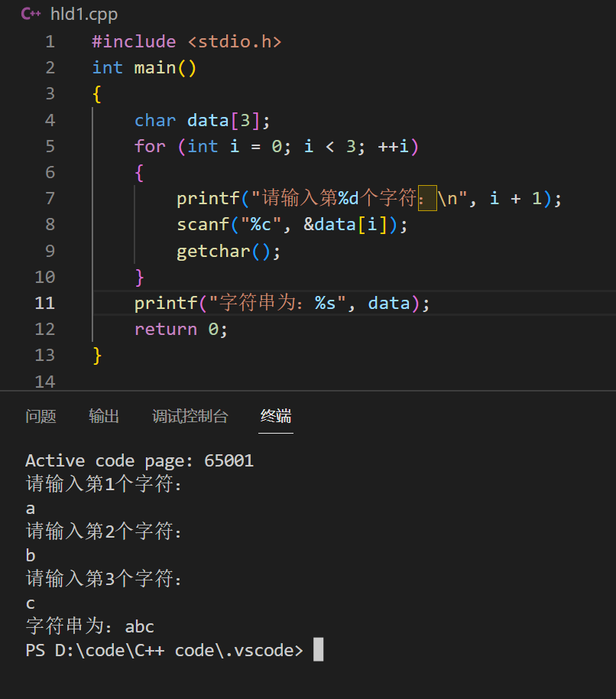
Task: Open the 调试控制台 panel tab
Action: tap(190, 416)
